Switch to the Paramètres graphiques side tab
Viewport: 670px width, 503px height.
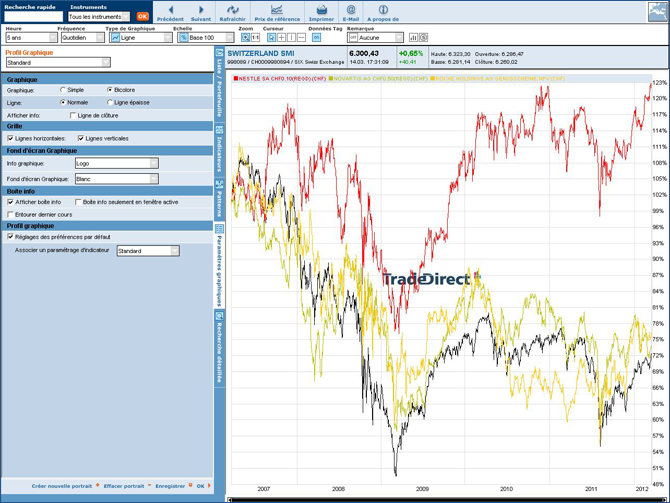click(x=219, y=265)
